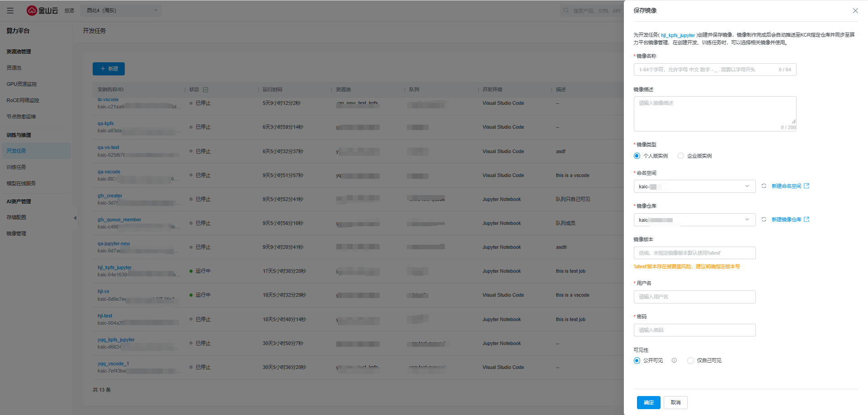Click the 确定 confirm button
The width and height of the screenshot is (868, 415).
[x=648, y=402]
